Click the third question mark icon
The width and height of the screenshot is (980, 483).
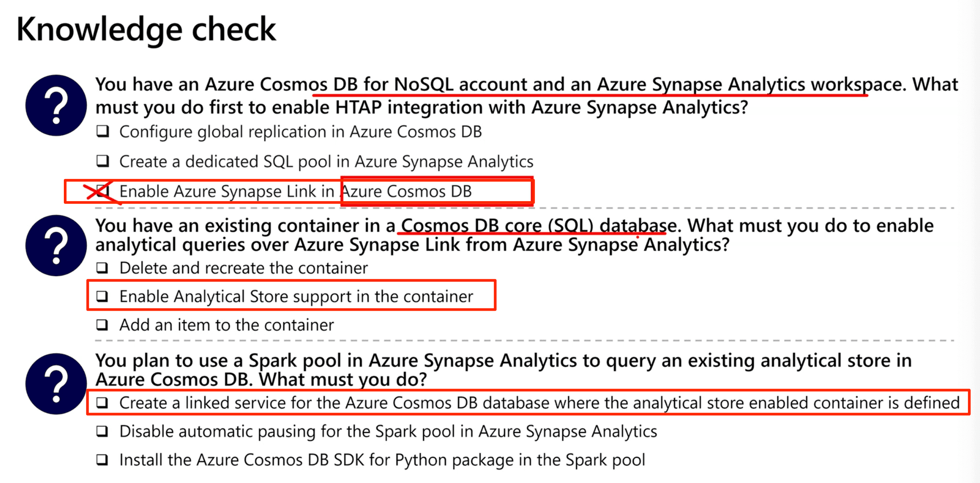pyautogui.click(x=56, y=384)
